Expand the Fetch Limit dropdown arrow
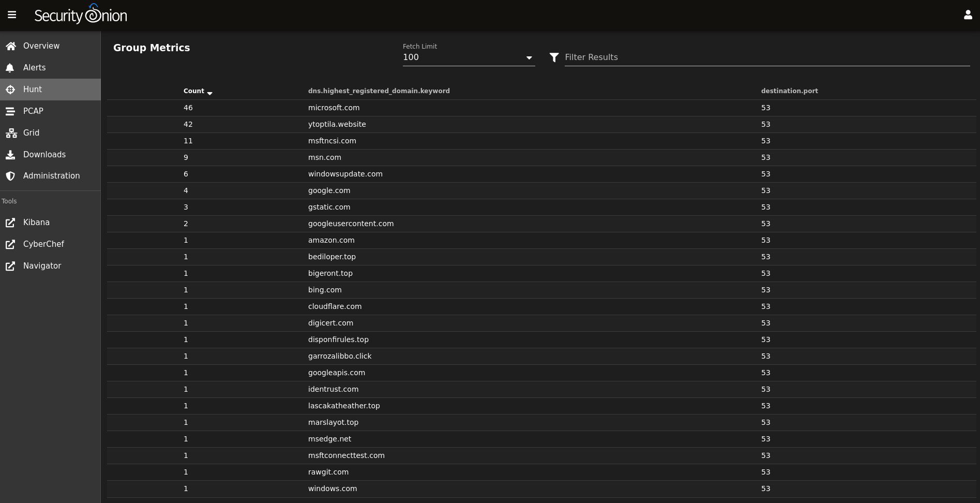 [x=529, y=57]
